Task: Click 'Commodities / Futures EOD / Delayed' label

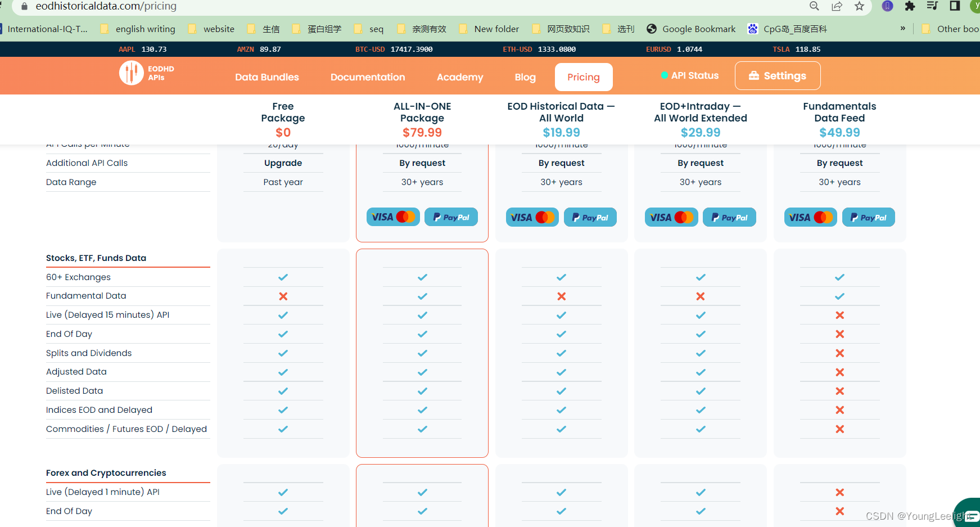Action: pos(127,429)
